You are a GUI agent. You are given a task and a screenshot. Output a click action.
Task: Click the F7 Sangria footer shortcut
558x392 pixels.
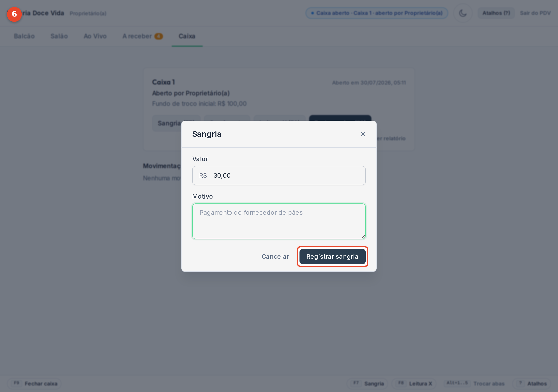[367, 384]
